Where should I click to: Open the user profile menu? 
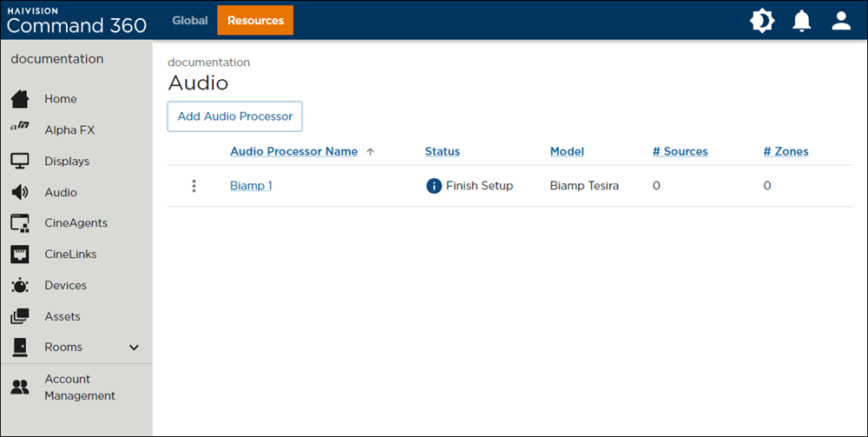coord(841,21)
